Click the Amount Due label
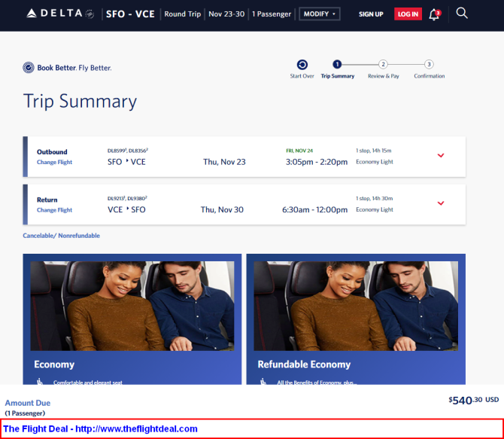 pos(28,403)
